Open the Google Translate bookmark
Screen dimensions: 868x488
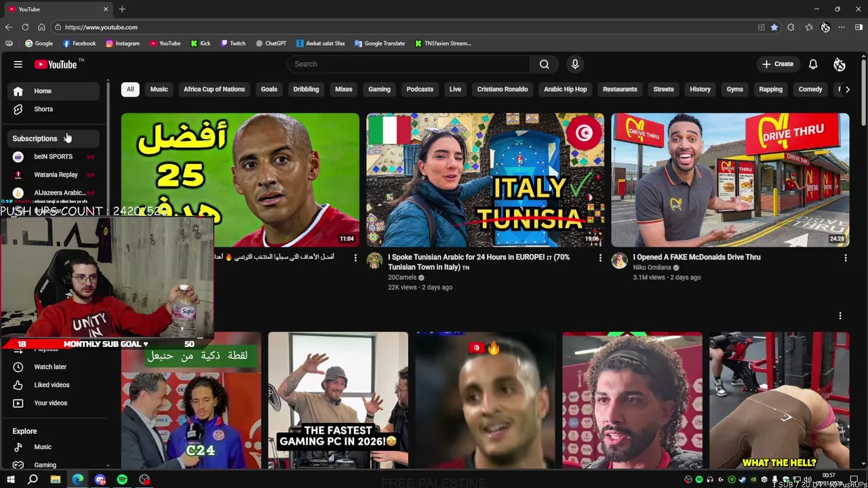click(380, 43)
